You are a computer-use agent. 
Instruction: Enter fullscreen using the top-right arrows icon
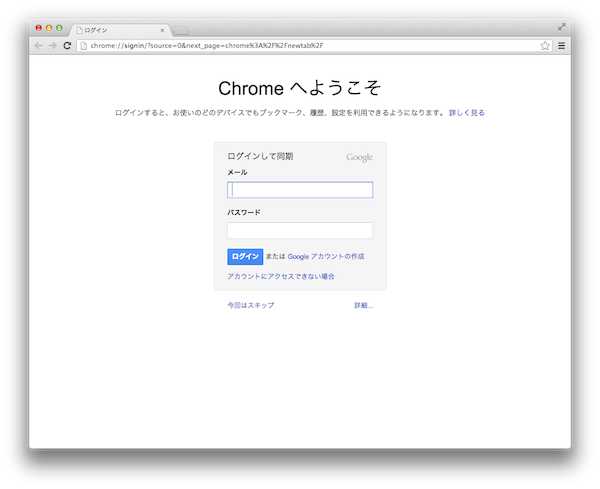(562, 27)
